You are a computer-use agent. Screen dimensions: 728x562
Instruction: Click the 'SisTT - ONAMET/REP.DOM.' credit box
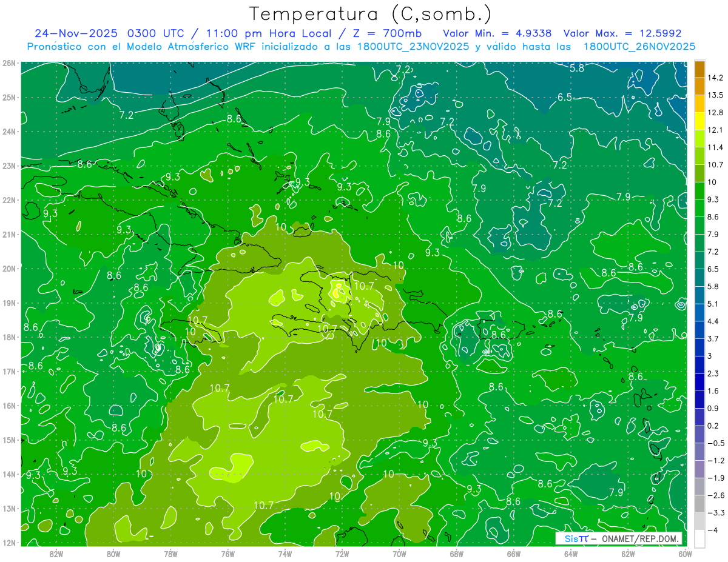click(619, 538)
